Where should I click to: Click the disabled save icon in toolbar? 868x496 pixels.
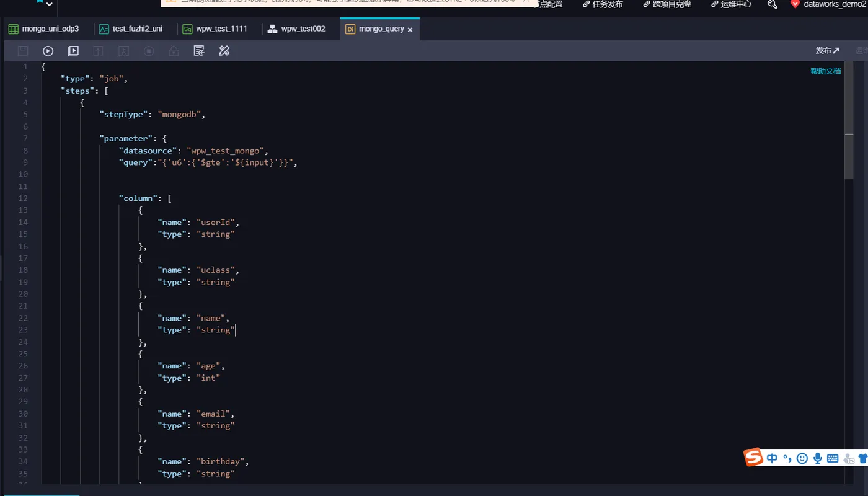coord(23,51)
